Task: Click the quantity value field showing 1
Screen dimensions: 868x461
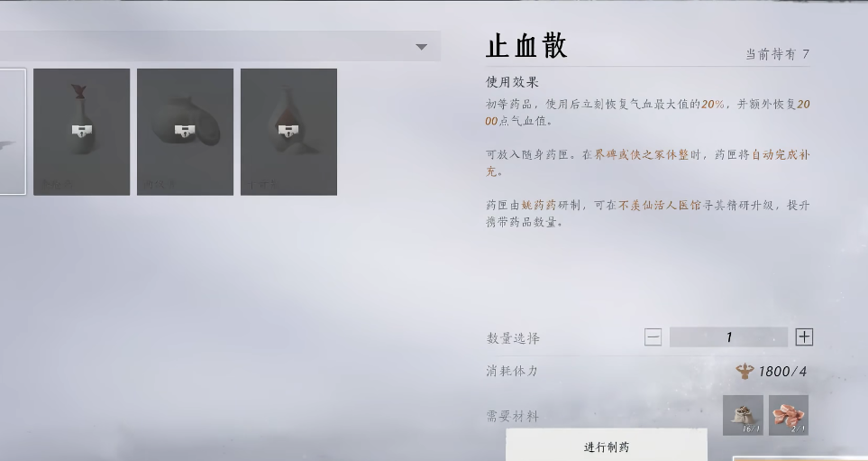Action: (728, 337)
